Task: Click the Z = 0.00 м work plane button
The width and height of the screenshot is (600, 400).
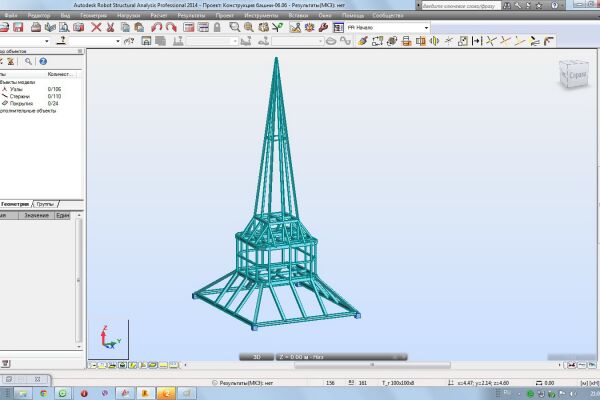Action: coord(341,357)
